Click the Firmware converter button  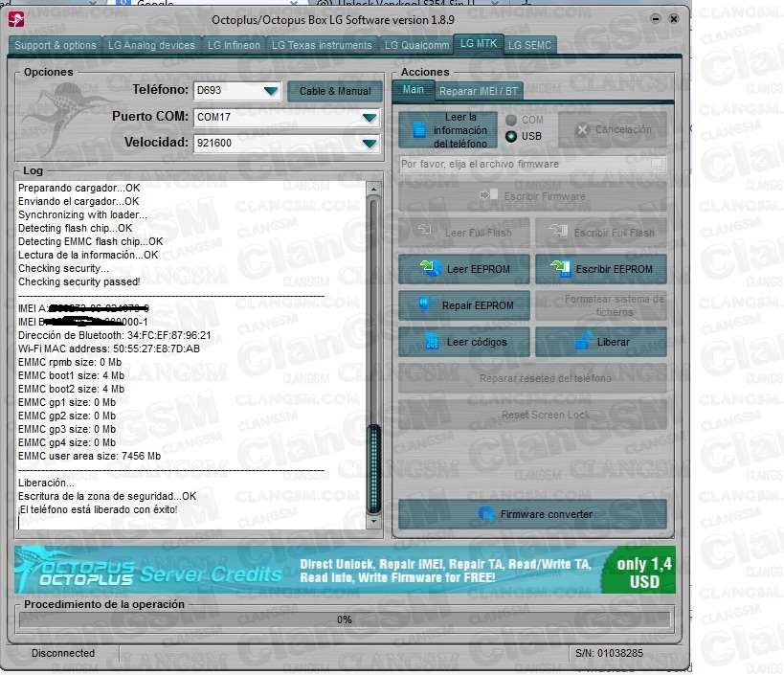[532, 514]
